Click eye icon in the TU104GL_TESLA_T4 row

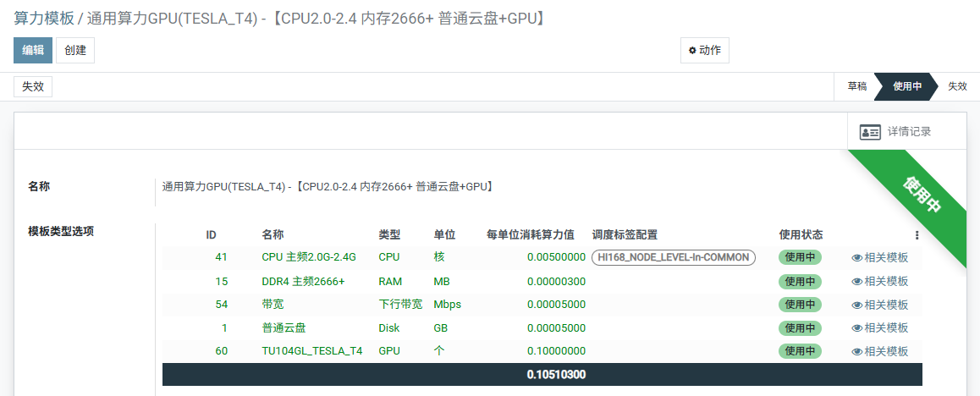[857, 352]
